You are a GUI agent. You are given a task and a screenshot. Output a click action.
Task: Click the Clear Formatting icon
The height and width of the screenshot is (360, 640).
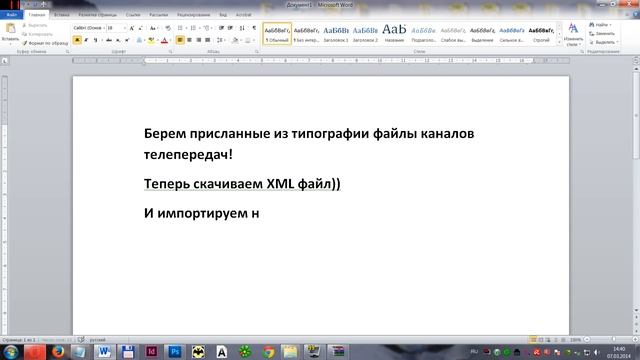(x=168, y=28)
